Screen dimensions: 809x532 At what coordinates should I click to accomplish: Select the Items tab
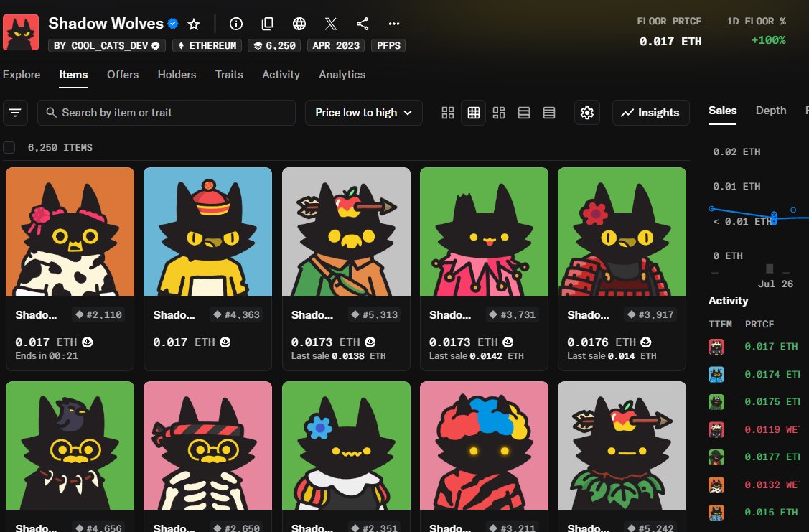(x=73, y=74)
